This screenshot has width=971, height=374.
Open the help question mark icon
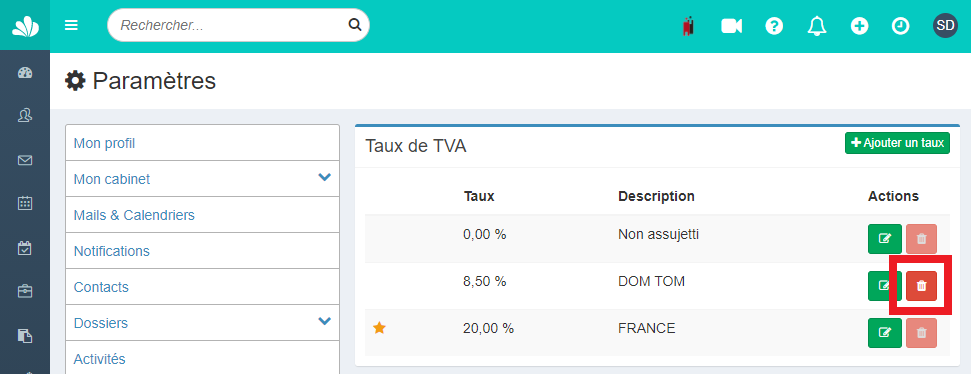pyautogui.click(x=774, y=26)
